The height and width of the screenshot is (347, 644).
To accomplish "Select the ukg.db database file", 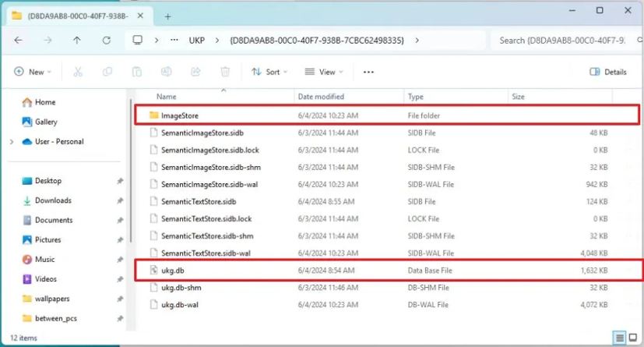I will 387,270.
